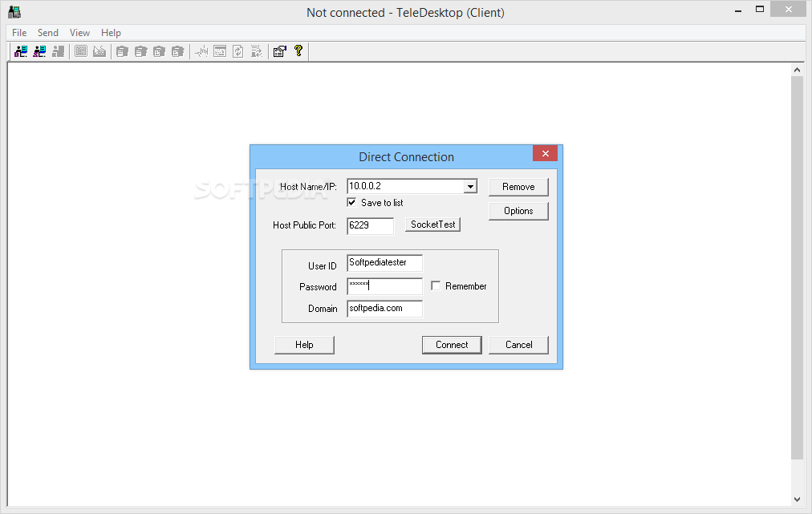Click the Options button
This screenshot has width=812, height=514.
pyautogui.click(x=518, y=211)
